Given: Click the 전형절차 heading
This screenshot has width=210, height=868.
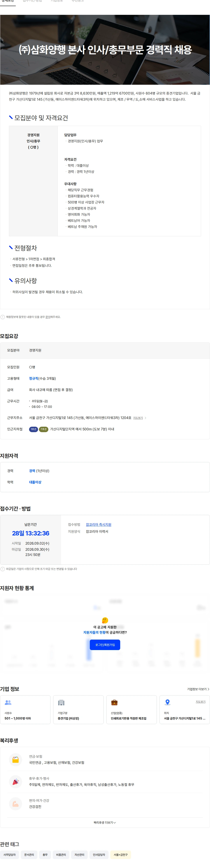Looking at the screenshot, I should pos(26,248).
